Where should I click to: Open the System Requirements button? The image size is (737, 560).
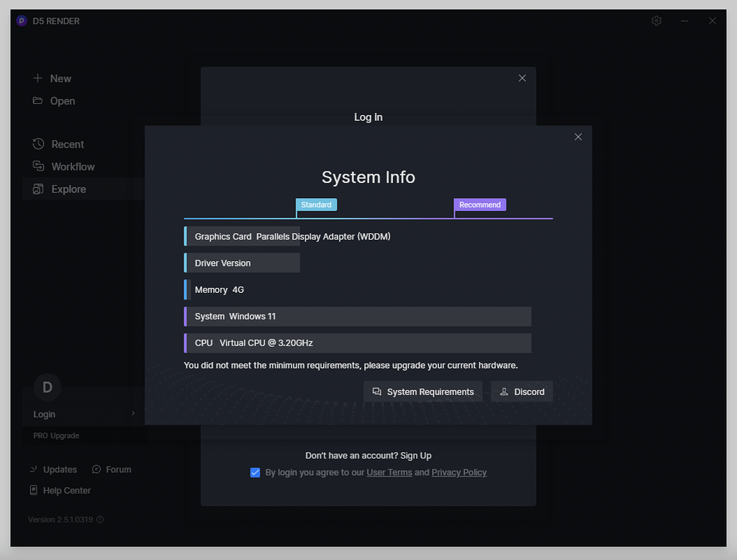(422, 392)
